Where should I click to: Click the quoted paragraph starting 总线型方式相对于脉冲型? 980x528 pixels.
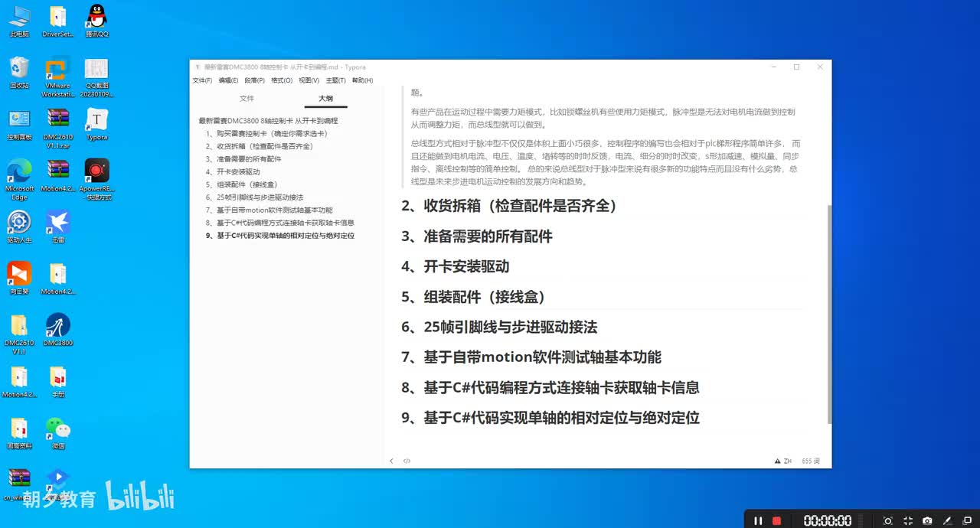pos(606,162)
